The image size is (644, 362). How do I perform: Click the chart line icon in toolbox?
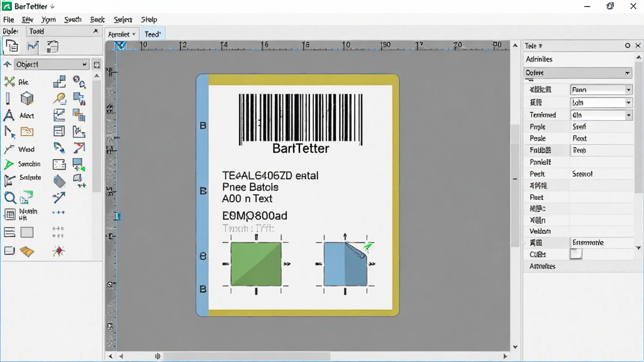pyautogui.click(x=33, y=46)
